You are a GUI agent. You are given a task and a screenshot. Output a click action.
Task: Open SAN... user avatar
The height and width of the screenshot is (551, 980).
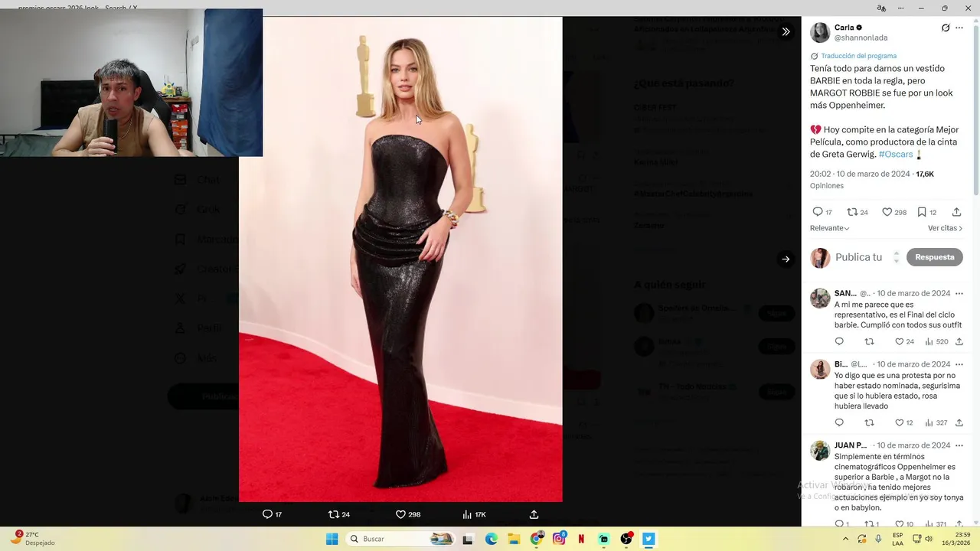tap(820, 298)
